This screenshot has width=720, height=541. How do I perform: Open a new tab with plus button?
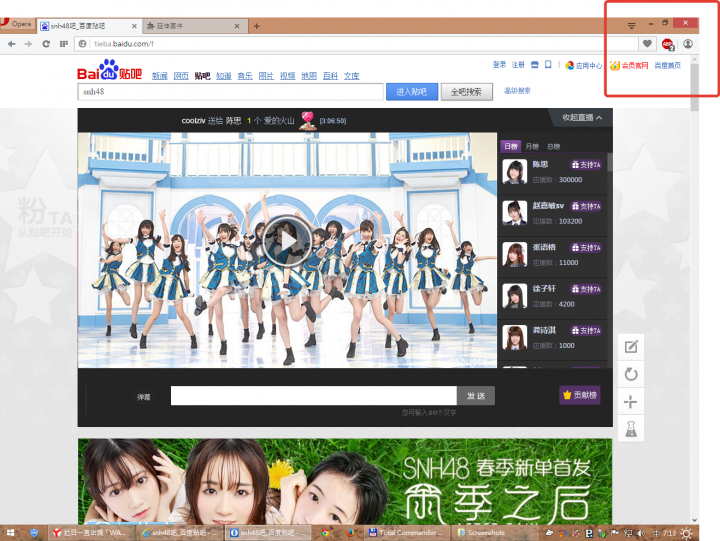click(257, 26)
